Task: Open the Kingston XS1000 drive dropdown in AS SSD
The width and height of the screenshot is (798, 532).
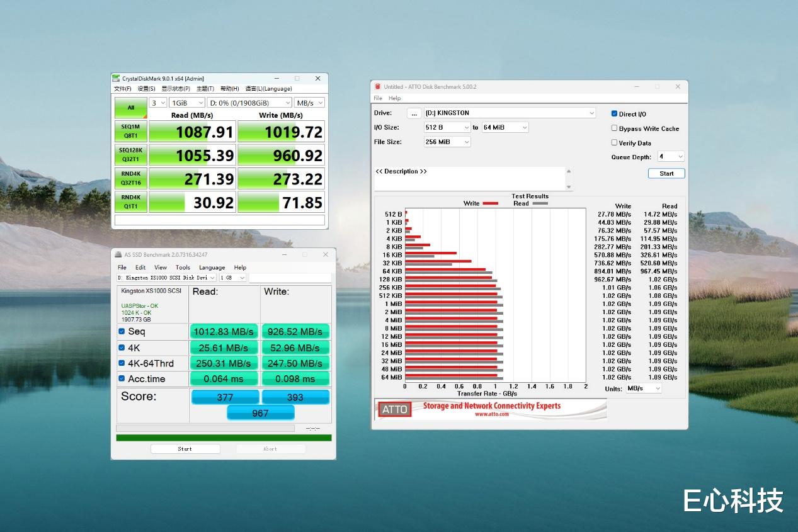Action: [167, 278]
